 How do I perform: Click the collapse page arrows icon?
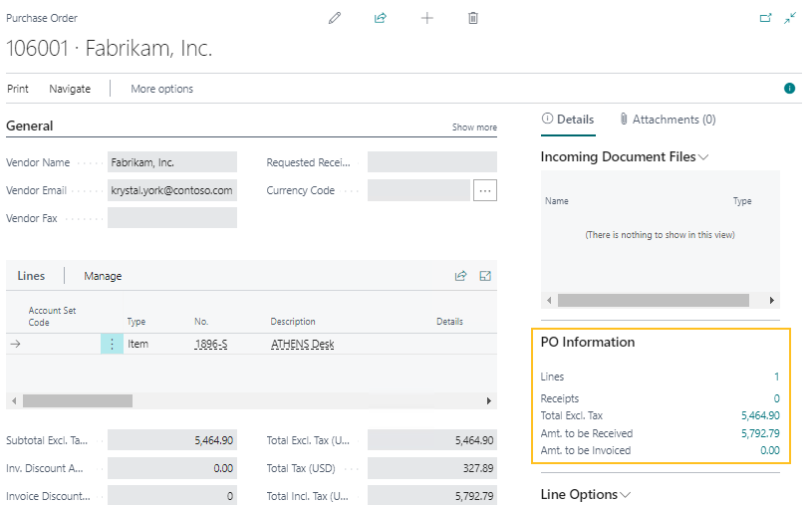791,18
